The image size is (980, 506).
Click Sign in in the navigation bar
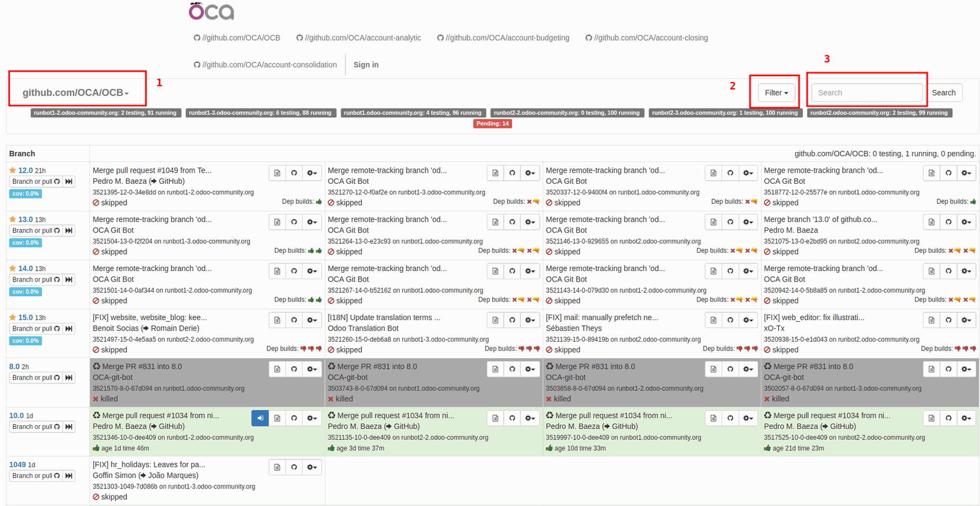tap(366, 65)
